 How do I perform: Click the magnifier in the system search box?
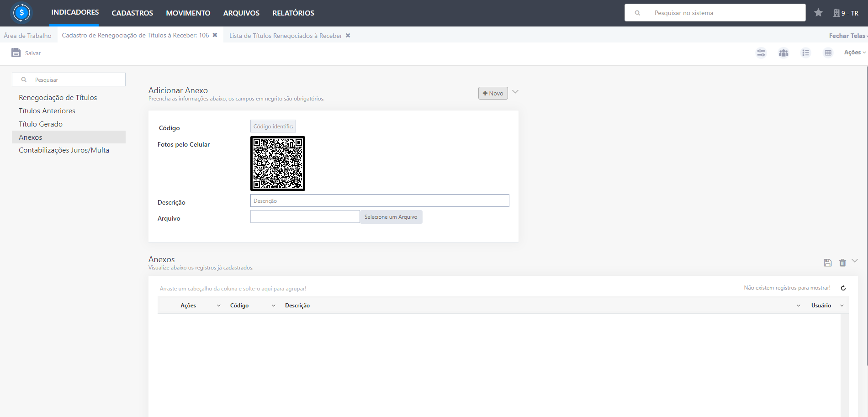[x=637, y=13]
